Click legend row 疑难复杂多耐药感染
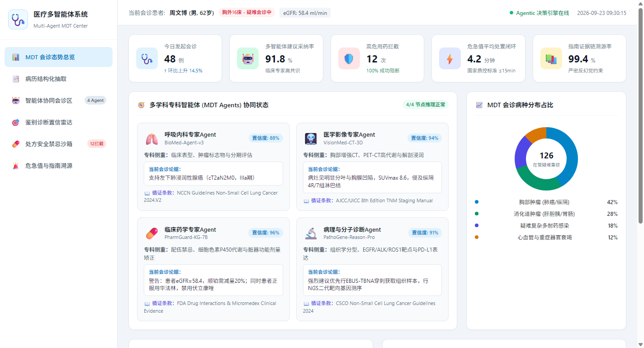 [546, 225]
